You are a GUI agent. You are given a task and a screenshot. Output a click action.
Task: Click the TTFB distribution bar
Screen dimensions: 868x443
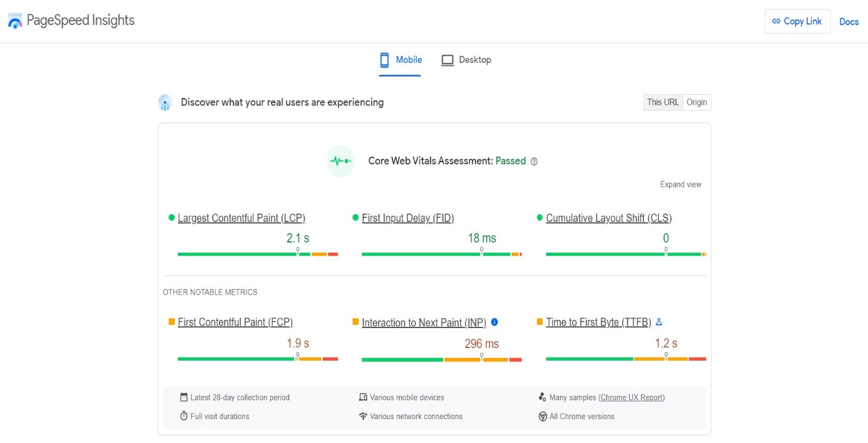626,359
